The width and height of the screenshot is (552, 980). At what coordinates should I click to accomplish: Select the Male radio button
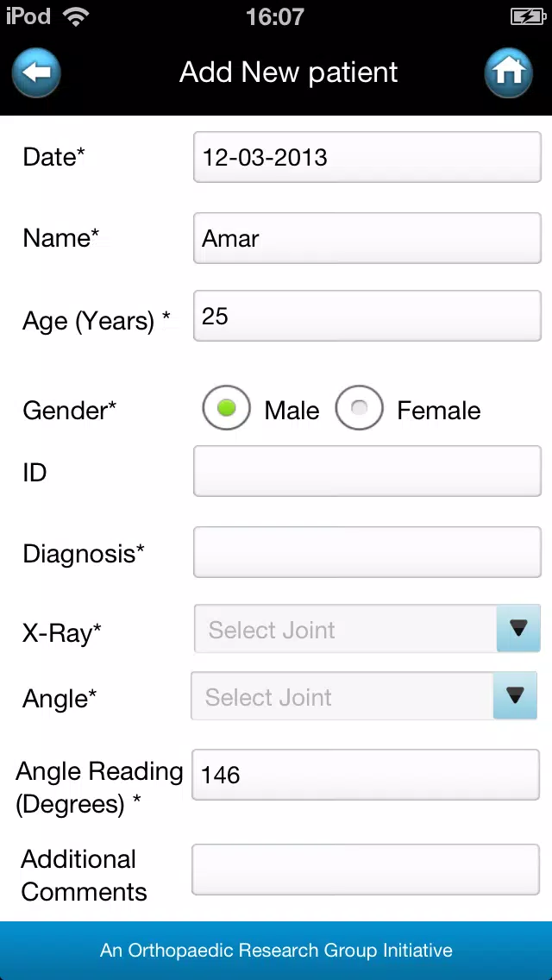tap(226, 407)
